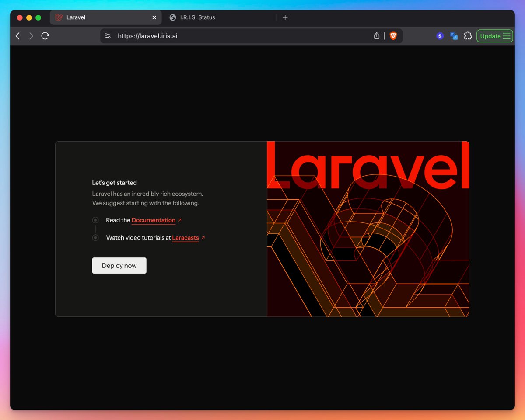Open the Extensions puzzle-piece menu
This screenshot has width=525, height=420.
(468, 36)
